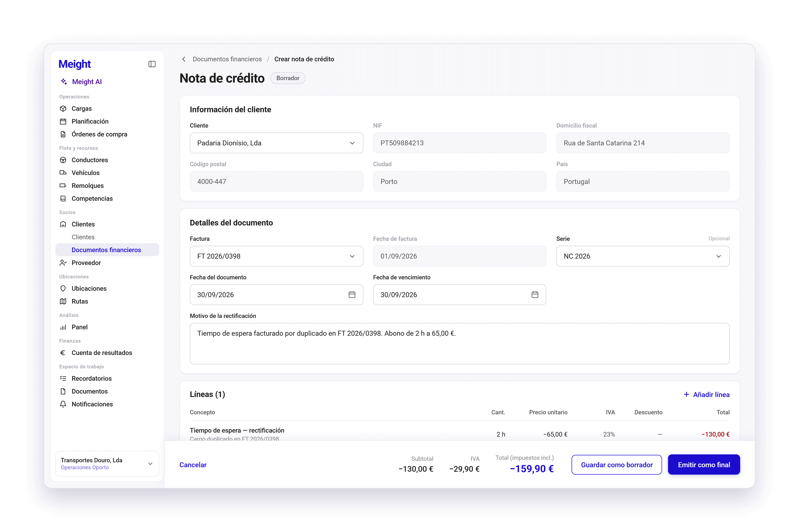Click the Panel bar chart icon
Viewport: 799px width, 532px height.
[x=63, y=327]
